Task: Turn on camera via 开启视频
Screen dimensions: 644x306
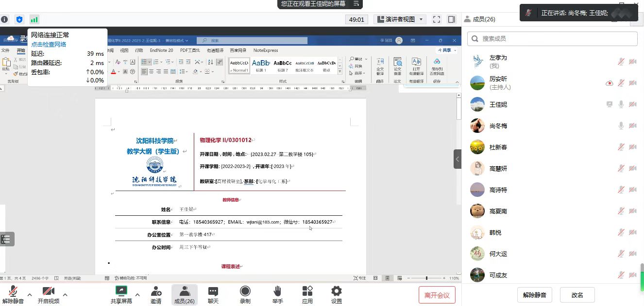Action: coord(49,294)
